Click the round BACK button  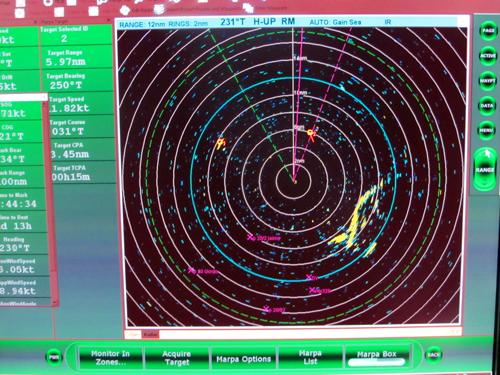point(434,355)
